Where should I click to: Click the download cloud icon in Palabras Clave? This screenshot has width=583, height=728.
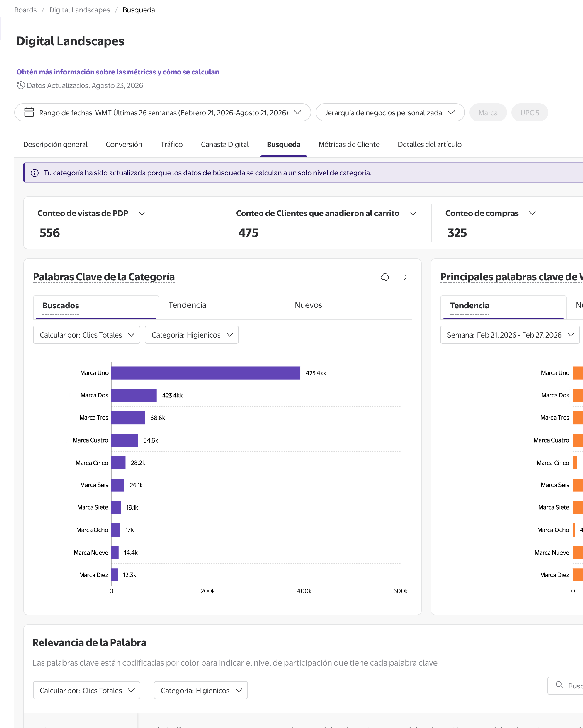[x=385, y=277]
